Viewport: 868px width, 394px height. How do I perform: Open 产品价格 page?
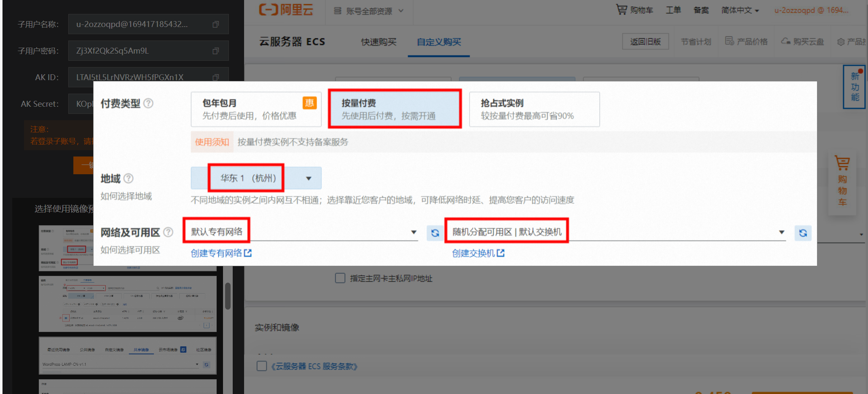[746, 41]
